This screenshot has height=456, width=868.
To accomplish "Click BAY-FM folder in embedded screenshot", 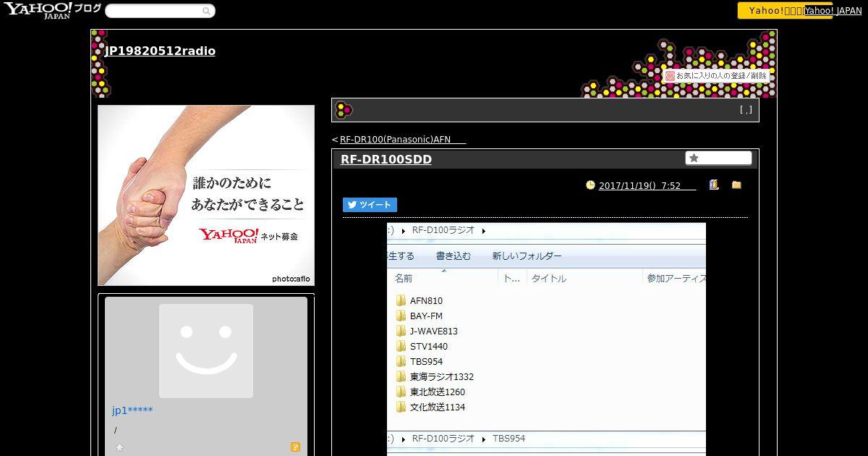I will click(x=420, y=316).
